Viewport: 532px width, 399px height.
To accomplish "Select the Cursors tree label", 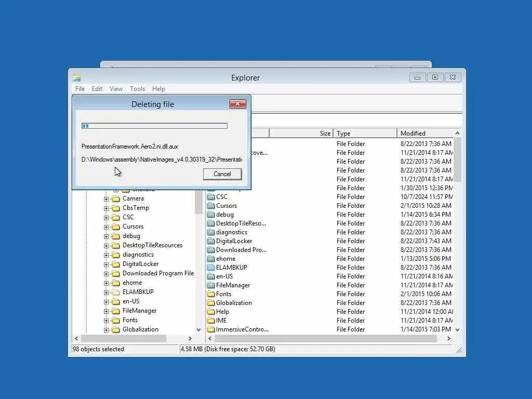I will pos(133,227).
